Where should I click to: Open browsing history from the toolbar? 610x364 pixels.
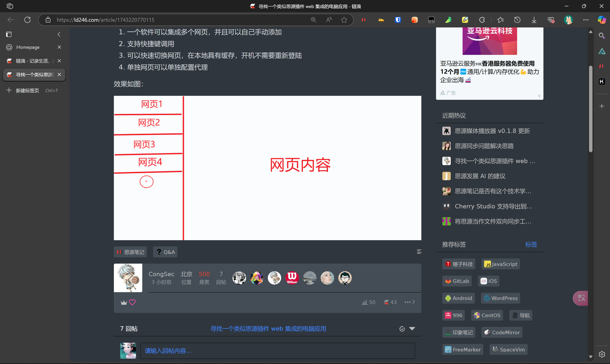(x=517, y=20)
